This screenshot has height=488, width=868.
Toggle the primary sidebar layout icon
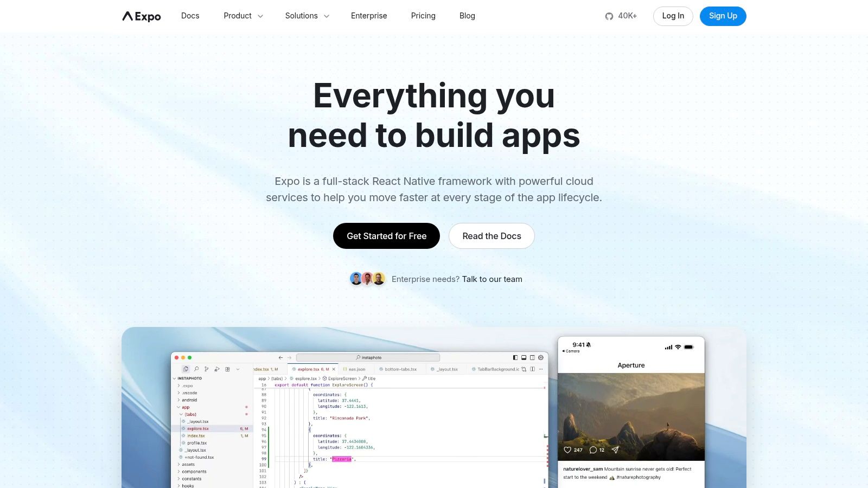(x=515, y=358)
